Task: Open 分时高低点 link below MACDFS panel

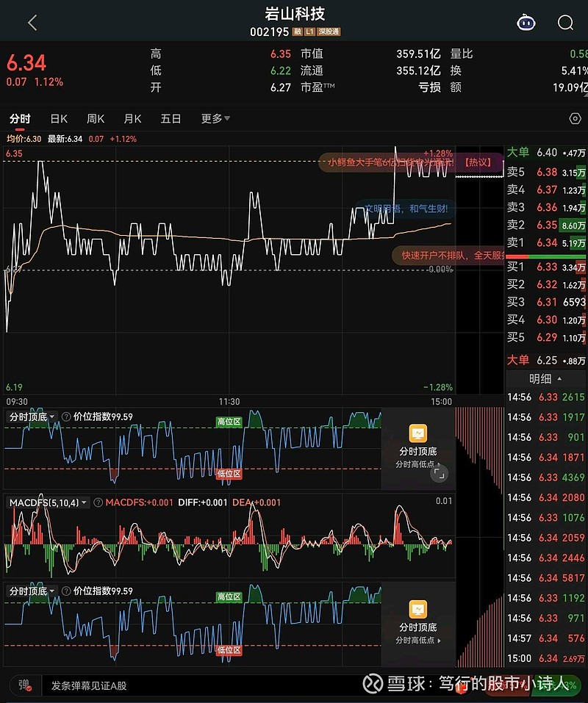Action: (x=417, y=641)
